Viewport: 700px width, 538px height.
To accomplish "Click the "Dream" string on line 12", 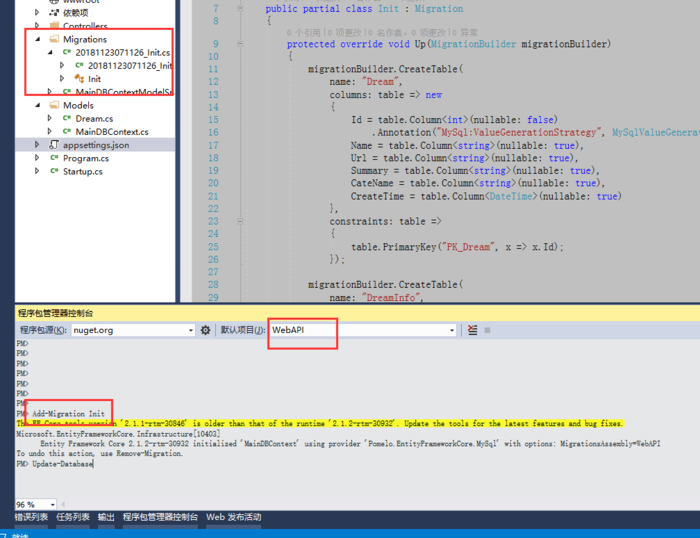I will (380, 82).
